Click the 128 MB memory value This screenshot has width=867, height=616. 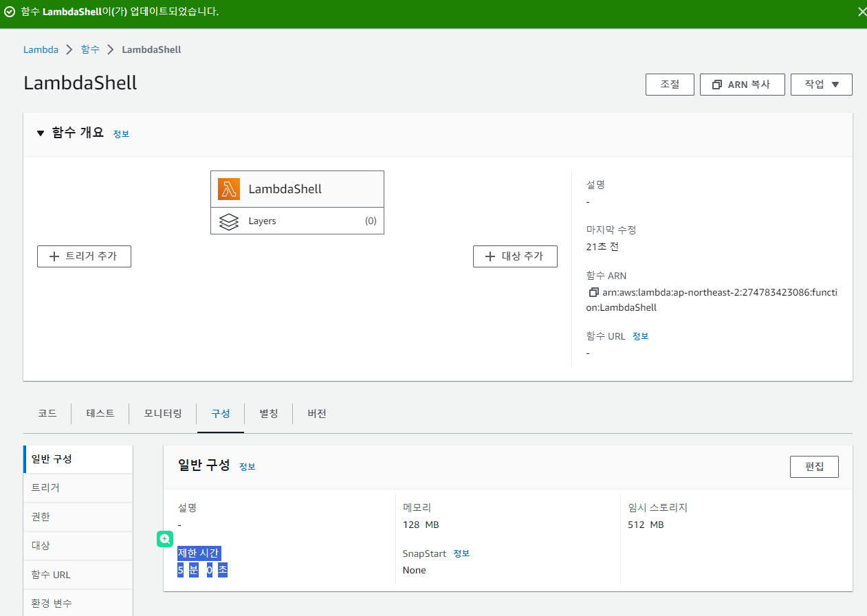point(421,525)
